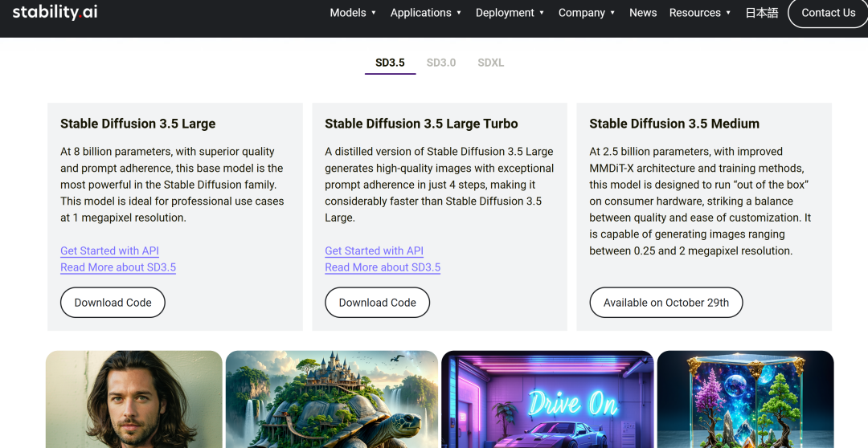This screenshot has height=448, width=868.
Task: Open Read More about SD3.5 under Large Turbo
Action: point(383,267)
